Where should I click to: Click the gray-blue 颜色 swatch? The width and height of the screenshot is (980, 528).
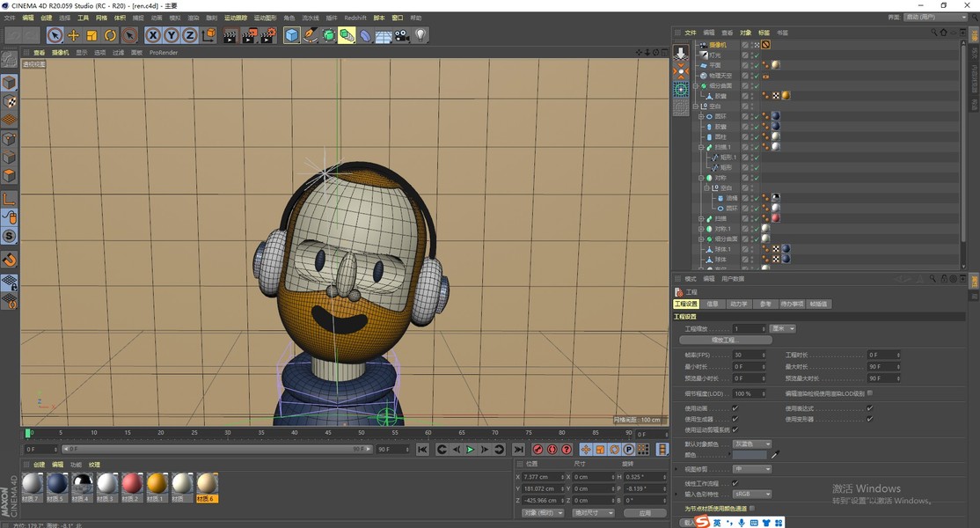(750, 455)
